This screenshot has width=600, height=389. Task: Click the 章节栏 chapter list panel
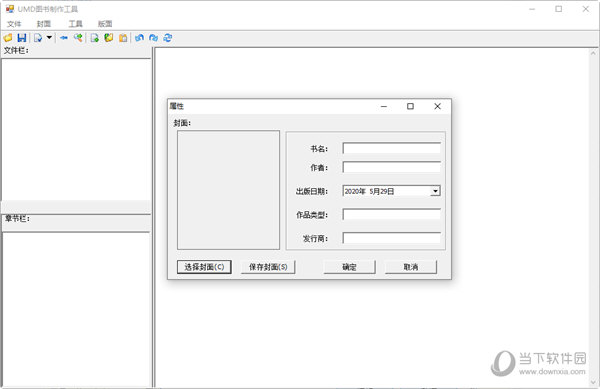[76, 309]
